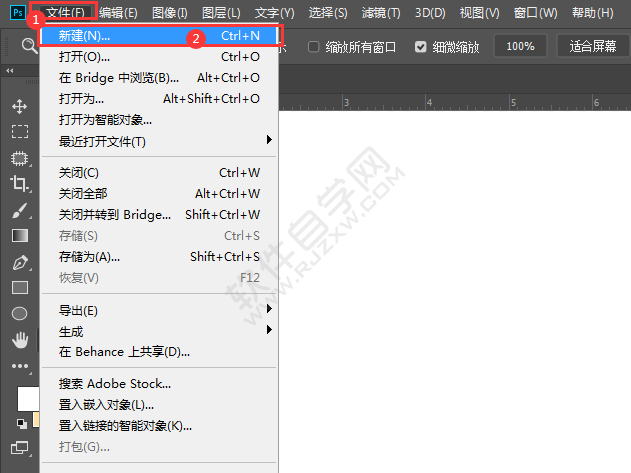631x473 pixels.
Task: Choose 打开为智能对象... entry
Action: pos(159,120)
